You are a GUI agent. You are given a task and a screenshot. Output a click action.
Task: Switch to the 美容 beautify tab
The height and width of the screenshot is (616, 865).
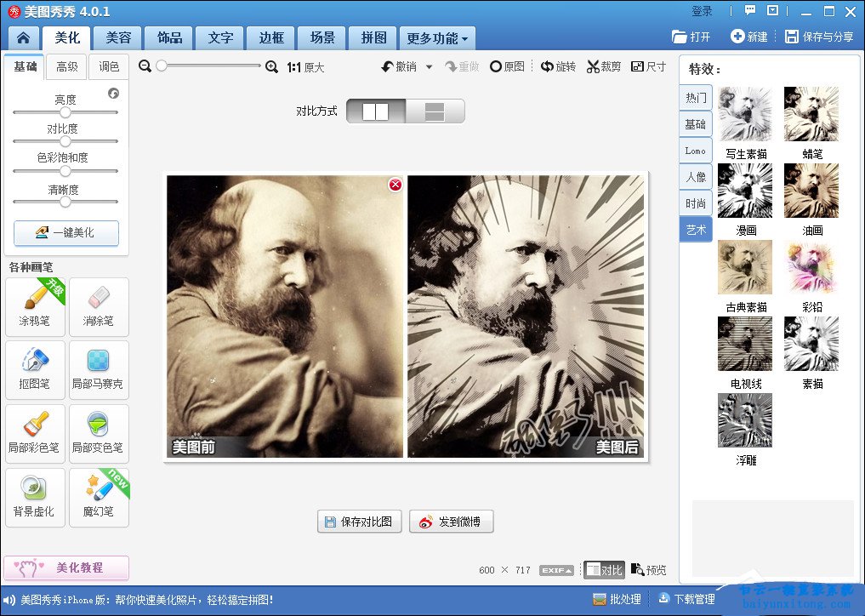pyautogui.click(x=117, y=37)
